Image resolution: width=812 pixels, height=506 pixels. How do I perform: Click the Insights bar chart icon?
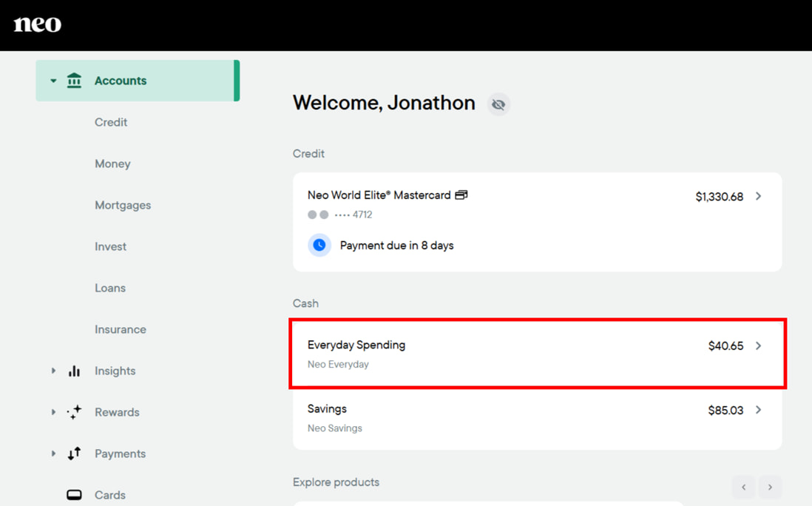(74, 371)
